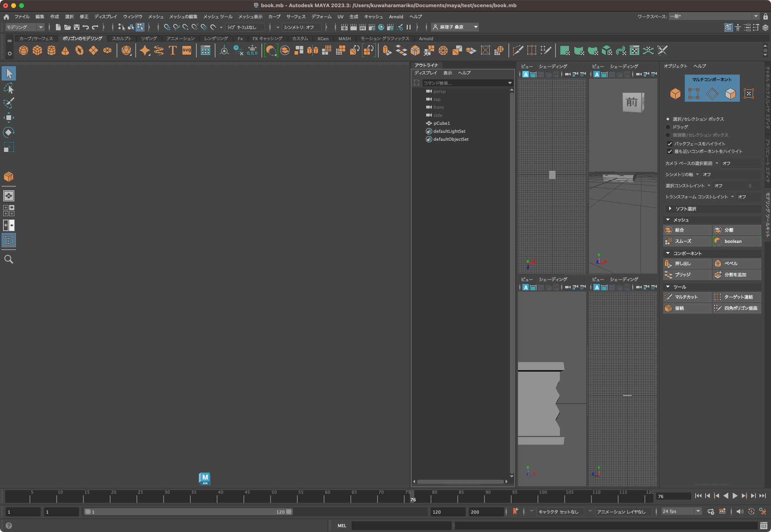Select vertex component mode in Multi-Component box
The image size is (771, 532).
click(694, 94)
